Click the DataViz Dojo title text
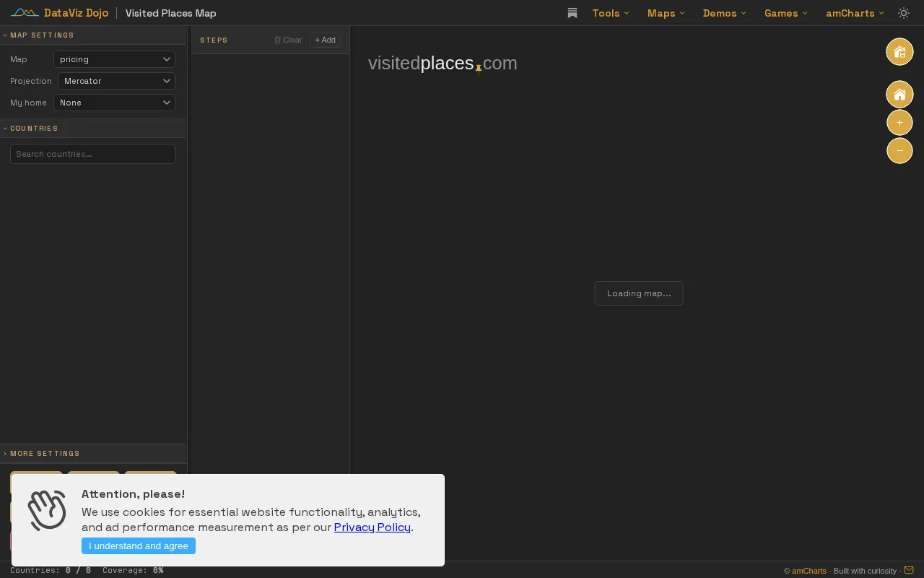This screenshot has width=924, height=578. click(x=76, y=13)
